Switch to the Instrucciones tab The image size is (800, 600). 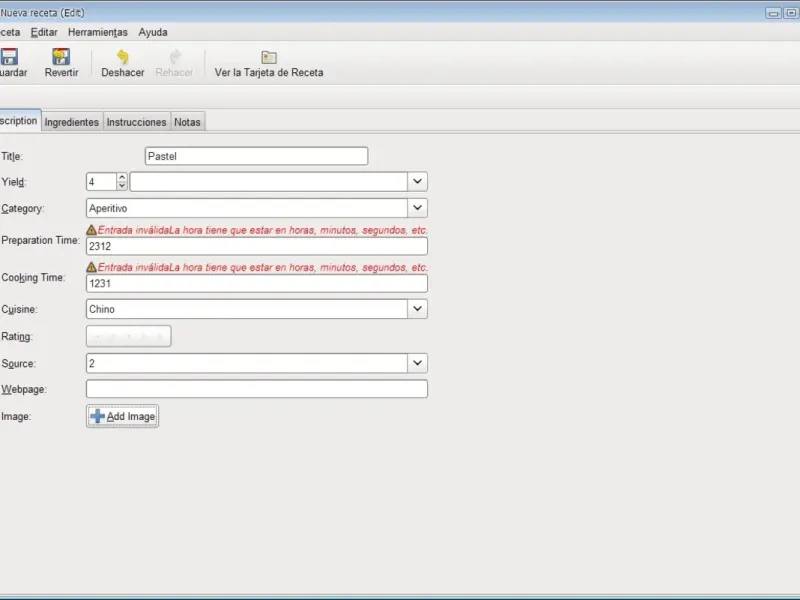pyautogui.click(x=136, y=122)
